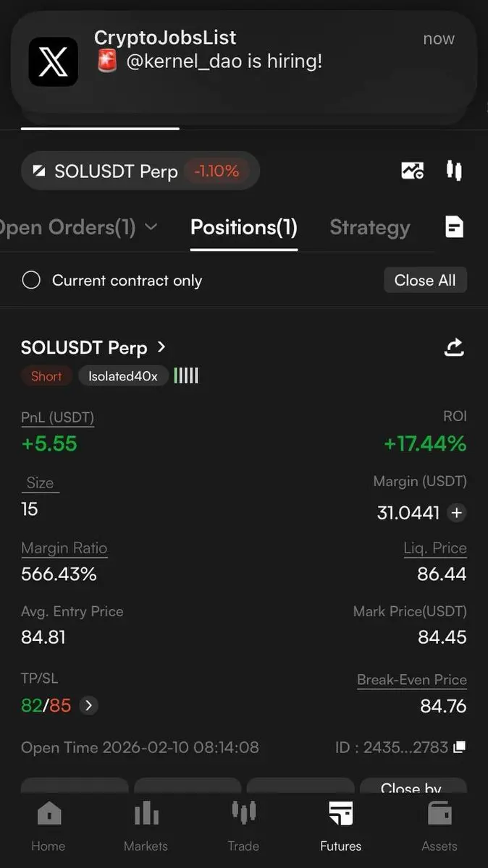Open the SOLUSDT Perp pair selector

coord(140,171)
